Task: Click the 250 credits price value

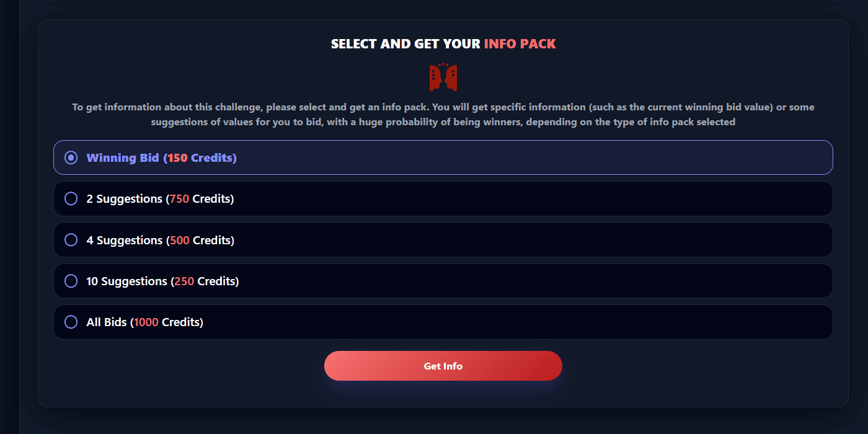Action: pos(184,281)
